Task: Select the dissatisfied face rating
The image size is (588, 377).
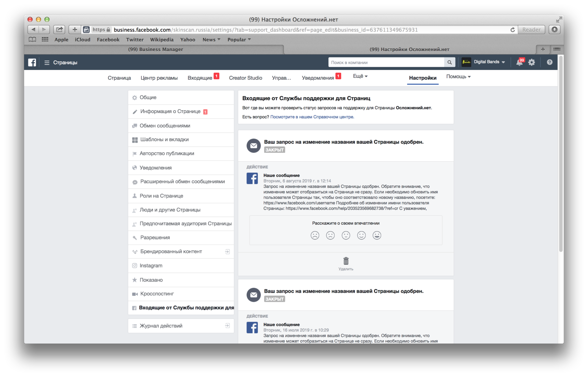Action: point(330,235)
